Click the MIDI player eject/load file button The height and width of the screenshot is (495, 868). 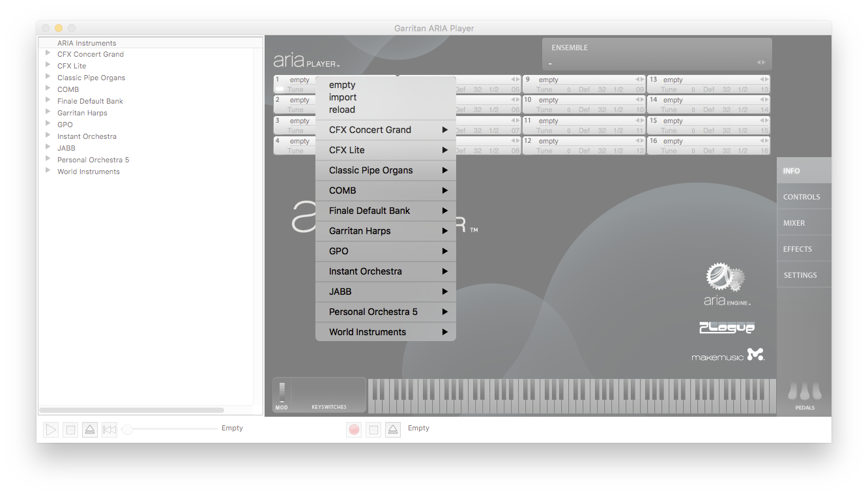[x=90, y=429]
